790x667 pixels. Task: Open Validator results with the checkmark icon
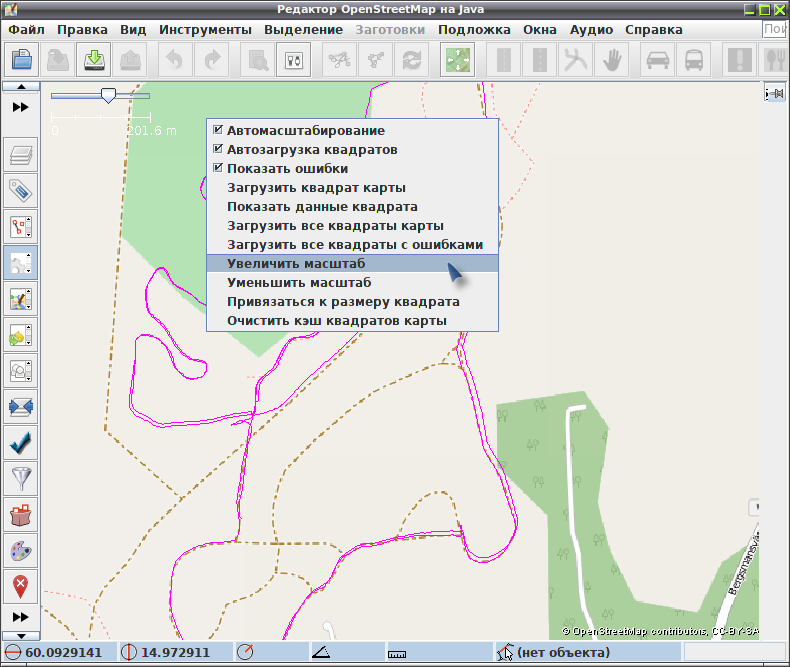tap(21, 443)
